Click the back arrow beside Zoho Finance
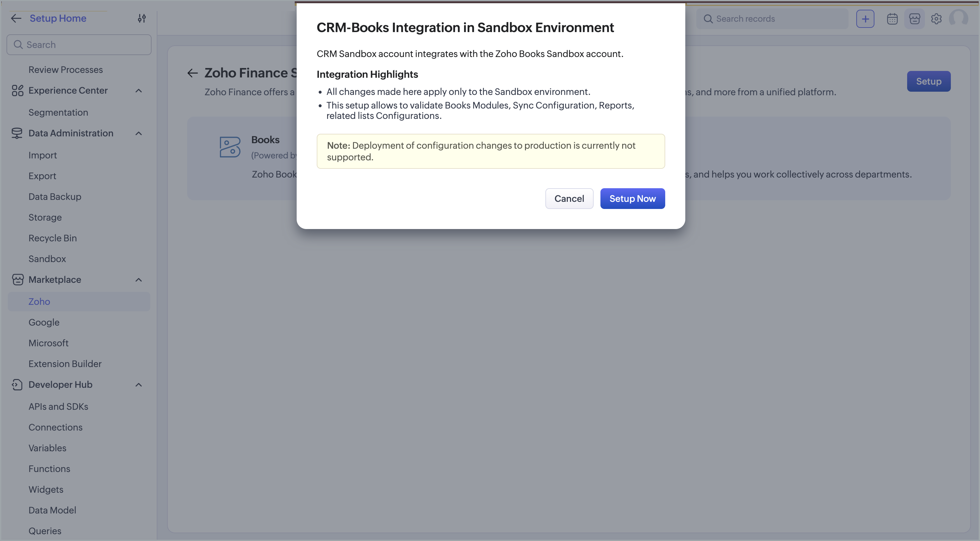980x541 pixels. click(192, 73)
